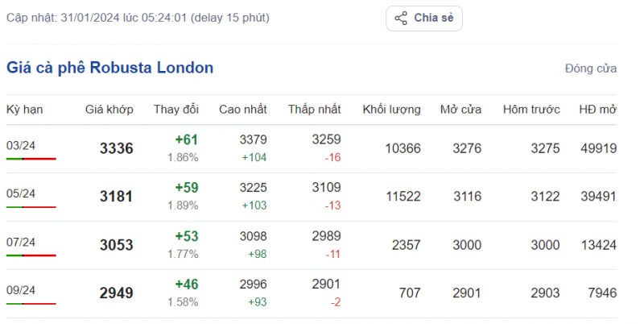Click the Thấp nhất column header

click(x=315, y=109)
